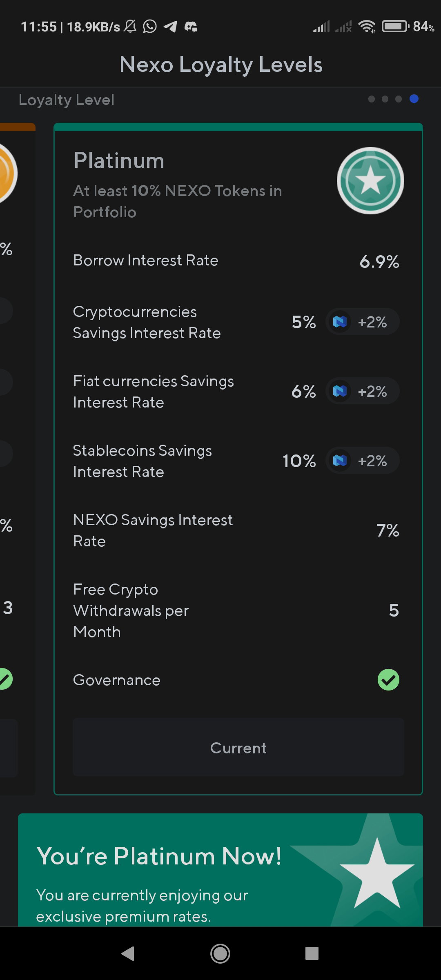Open the You're Platinum Now! banner

(220, 870)
